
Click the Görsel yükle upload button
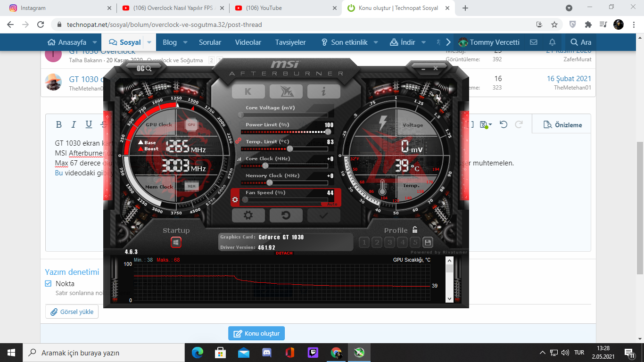(x=72, y=312)
